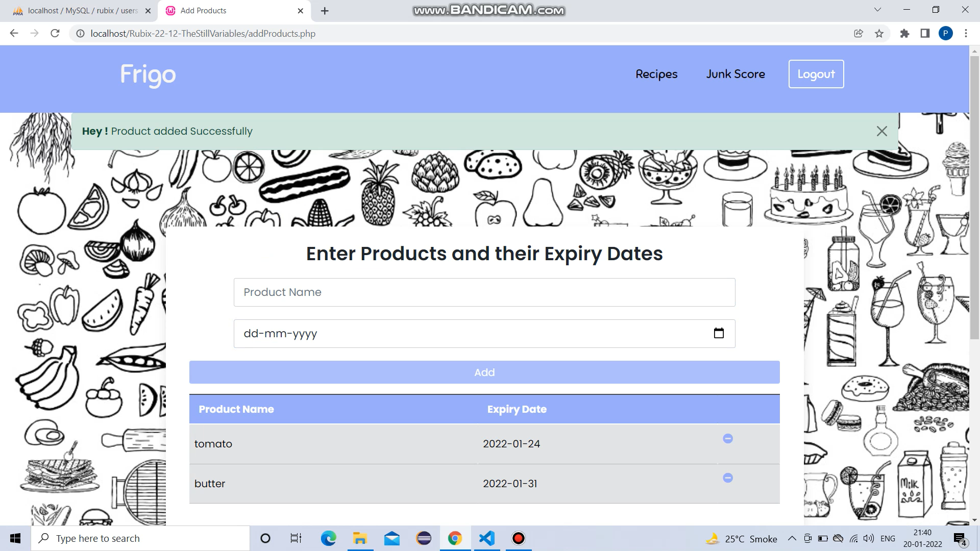Click inside the Product Name field
This screenshot has width=980, height=551.
click(x=484, y=292)
